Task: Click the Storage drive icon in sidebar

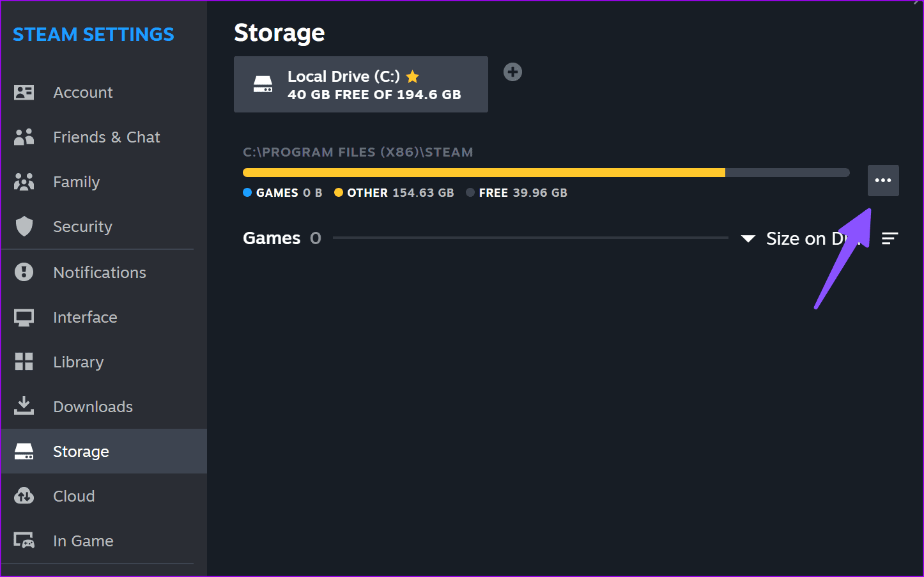Action: pyautogui.click(x=24, y=452)
